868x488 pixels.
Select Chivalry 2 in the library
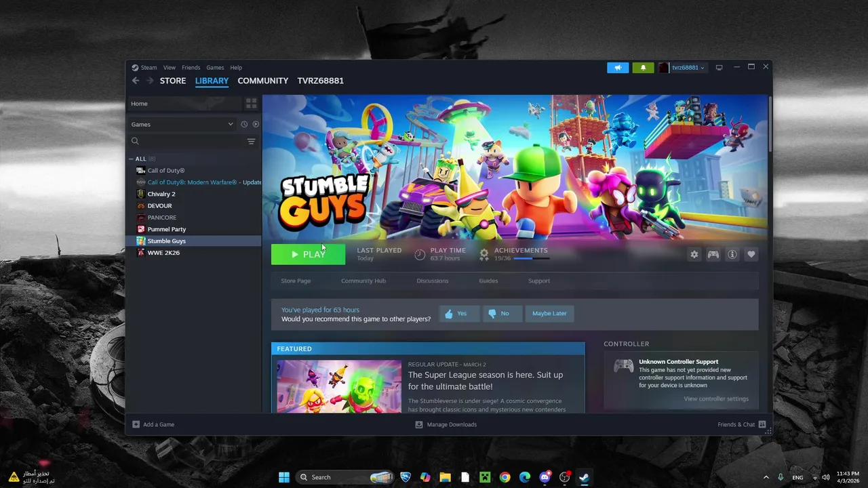point(161,194)
